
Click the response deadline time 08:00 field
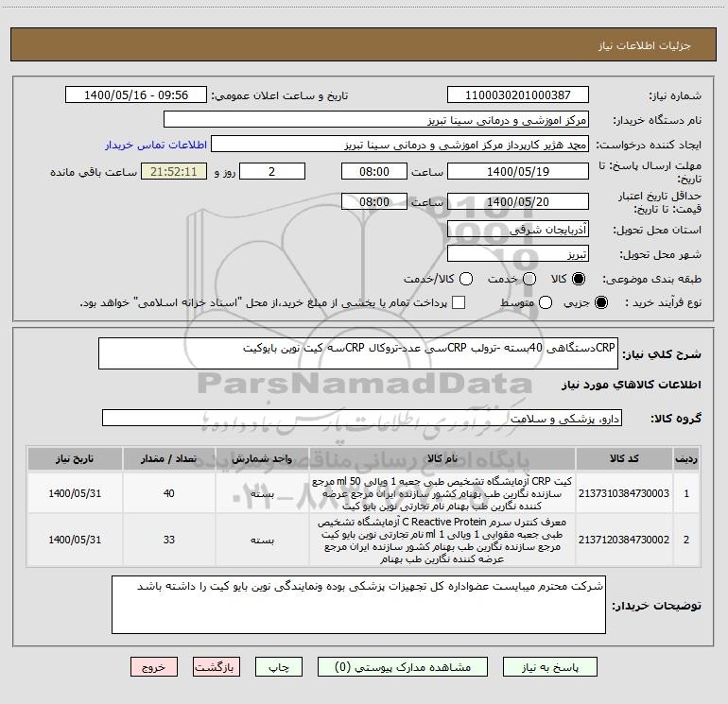(374, 171)
